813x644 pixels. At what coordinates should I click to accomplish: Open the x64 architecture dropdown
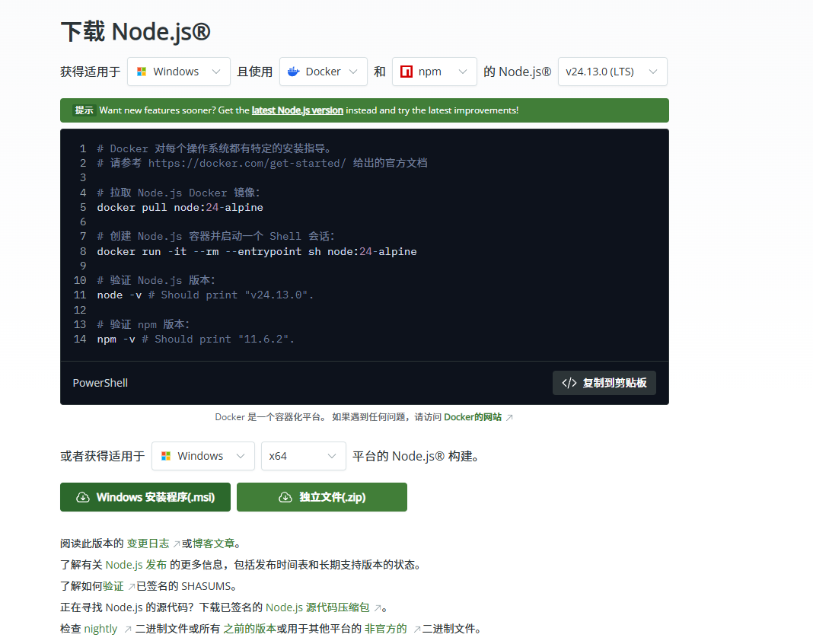tap(303, 456)
